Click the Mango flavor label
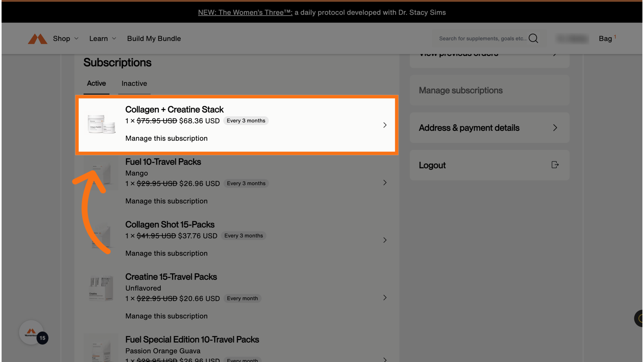The width and height of the screenshot is (644, 362). point(137,173)
